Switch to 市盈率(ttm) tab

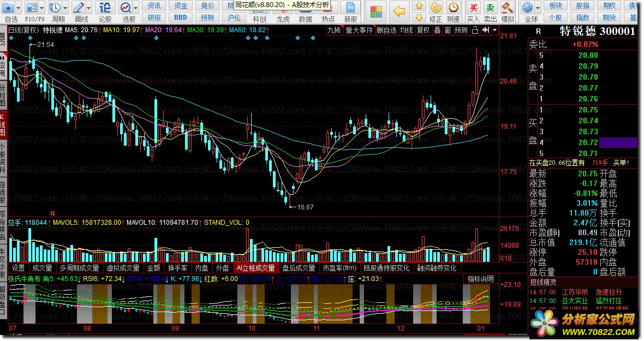339,268
